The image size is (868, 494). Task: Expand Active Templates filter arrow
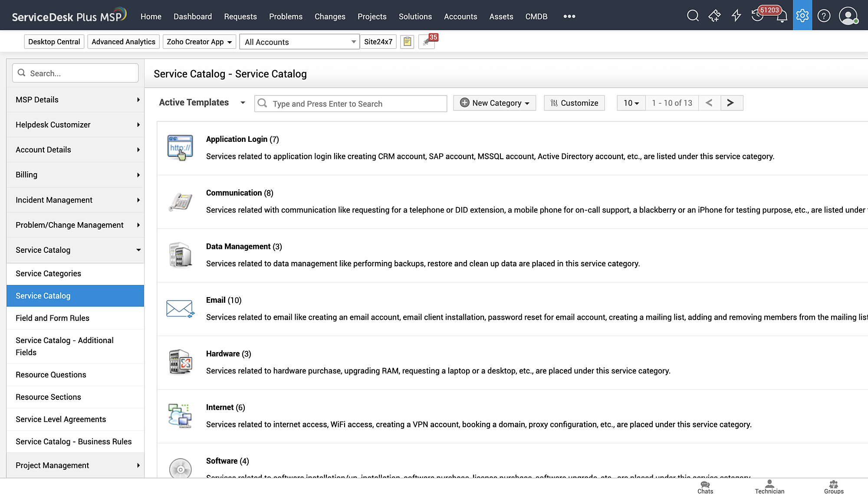point(243,103)
